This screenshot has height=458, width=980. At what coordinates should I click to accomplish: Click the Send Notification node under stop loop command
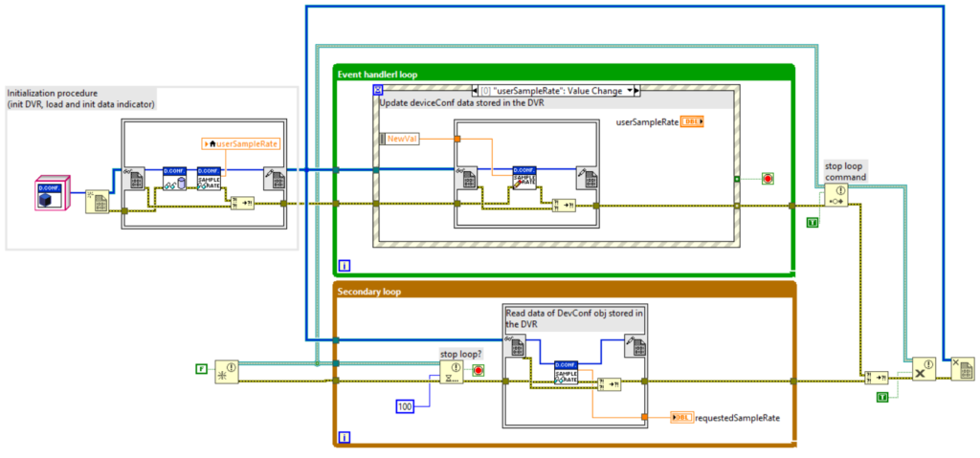click(835, 195)
